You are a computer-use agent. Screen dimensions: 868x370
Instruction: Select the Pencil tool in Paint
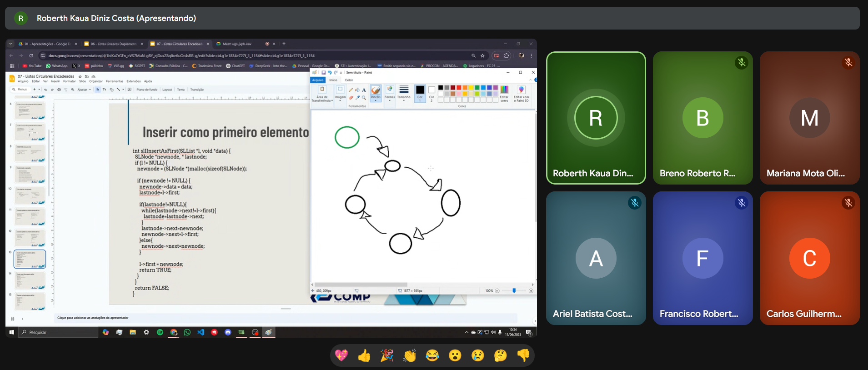[351, 90]
